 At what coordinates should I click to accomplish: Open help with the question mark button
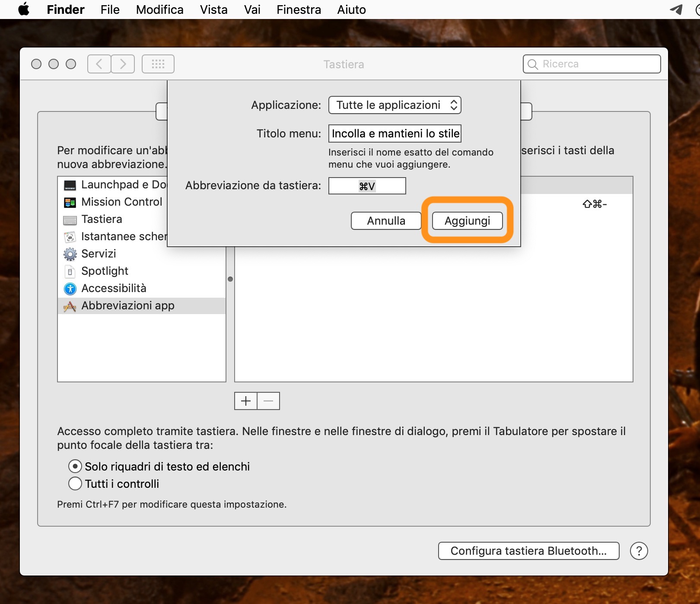point(639,551)
